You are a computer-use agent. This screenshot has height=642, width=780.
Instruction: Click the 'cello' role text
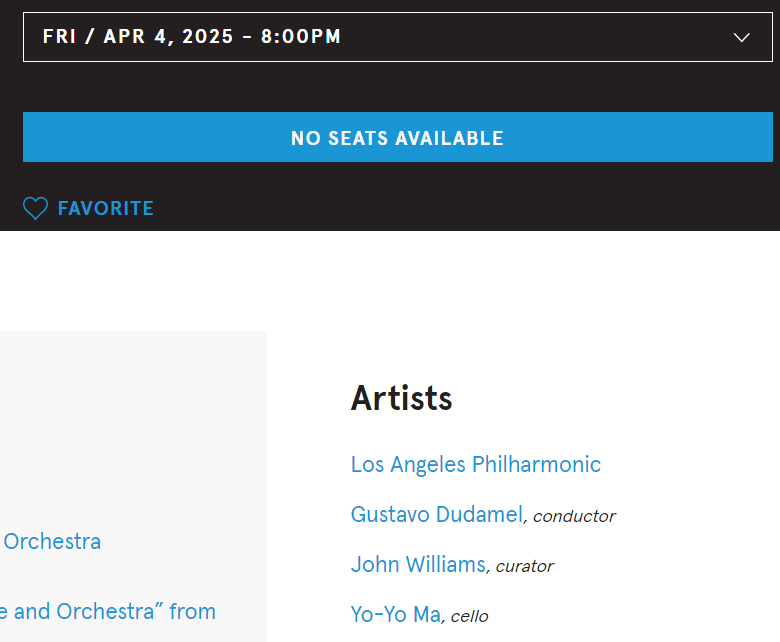point(469,616)
